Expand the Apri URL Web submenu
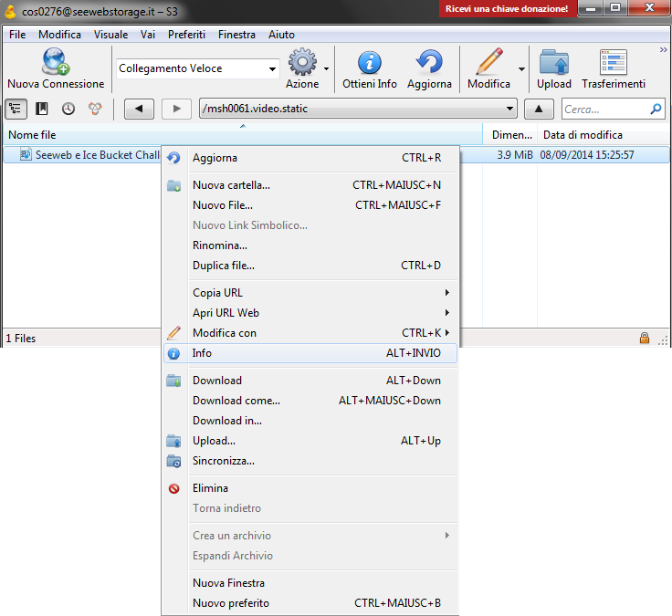This screenshot has height=616, width=672. point(447,313)
